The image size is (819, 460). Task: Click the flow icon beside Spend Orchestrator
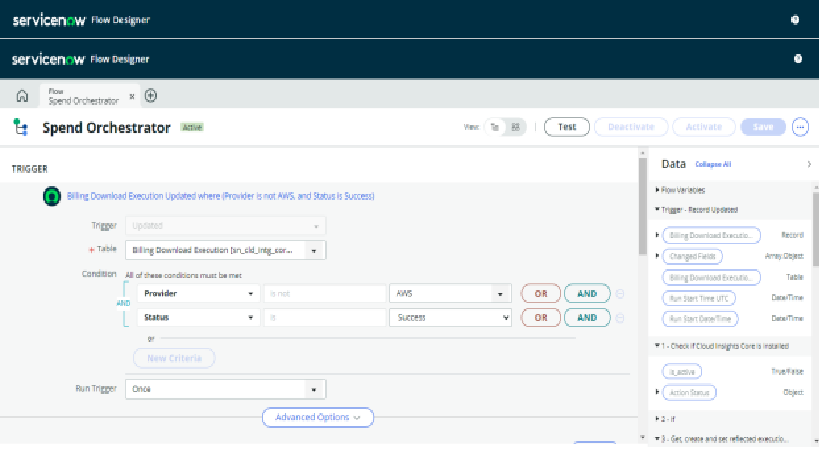point(21,127)
